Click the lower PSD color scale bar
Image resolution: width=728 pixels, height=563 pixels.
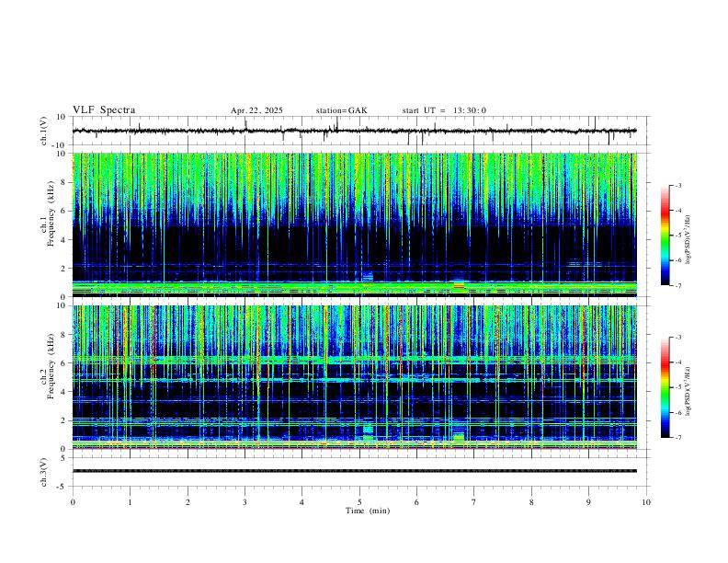665,387
